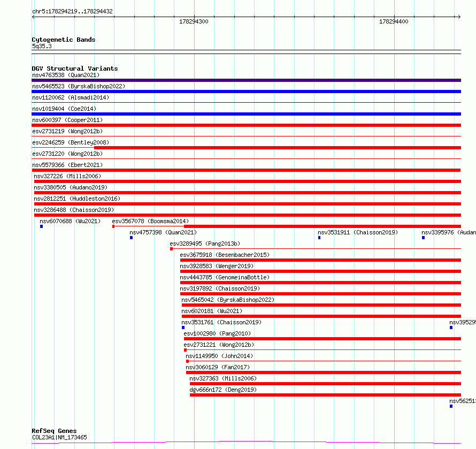Image resolution: width=476 pixels, height=449 pixels.
Task: Select nsv3928583 (Wenger2019) variant label
Action: click(x=217, y=266)
